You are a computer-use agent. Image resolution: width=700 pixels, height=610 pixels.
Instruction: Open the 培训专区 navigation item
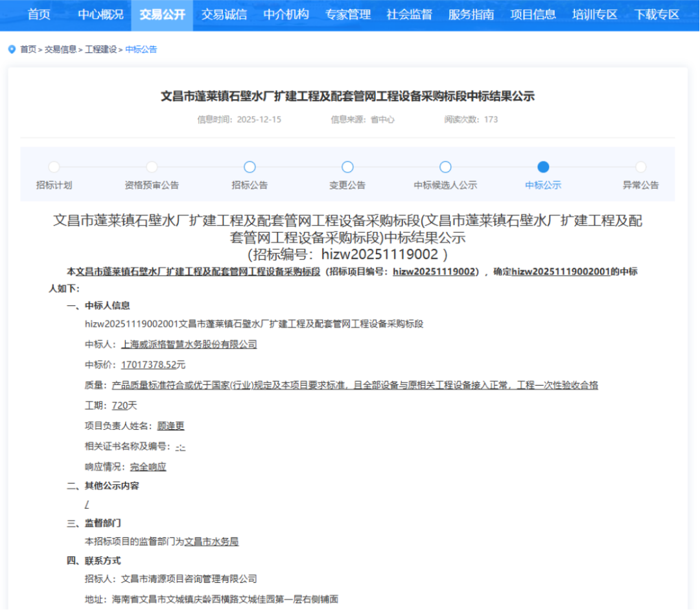pos(594,15)
